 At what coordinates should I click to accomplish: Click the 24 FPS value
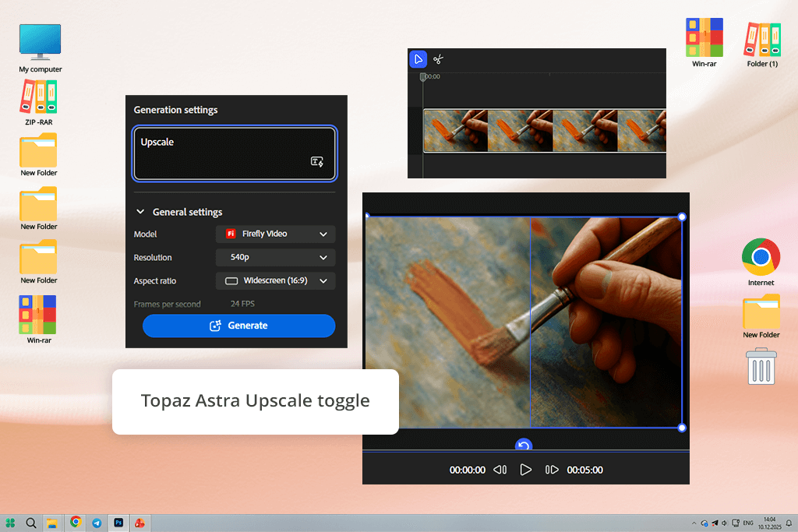point(242,304)
